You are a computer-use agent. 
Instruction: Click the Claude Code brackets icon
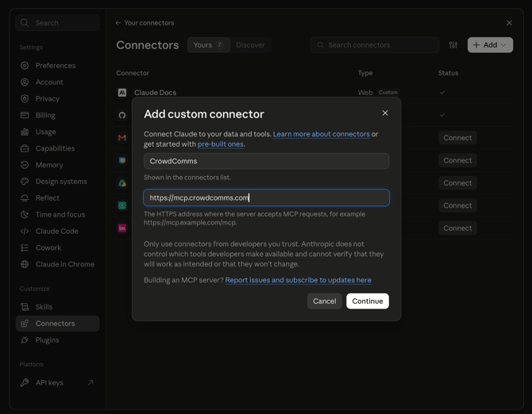pyautogui.click(x=25, y=231)
